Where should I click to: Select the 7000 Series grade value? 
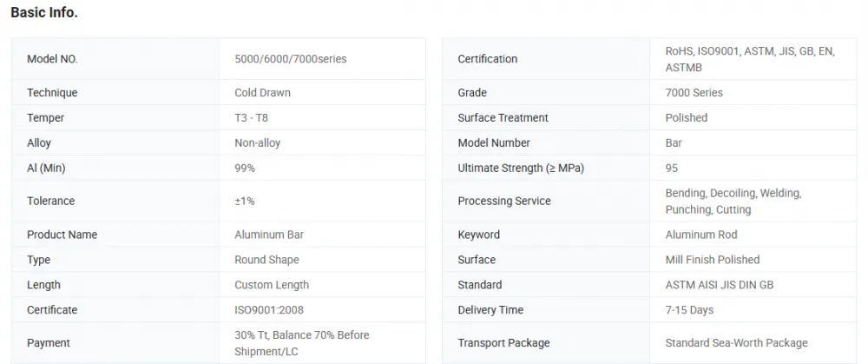coord(694,93)
